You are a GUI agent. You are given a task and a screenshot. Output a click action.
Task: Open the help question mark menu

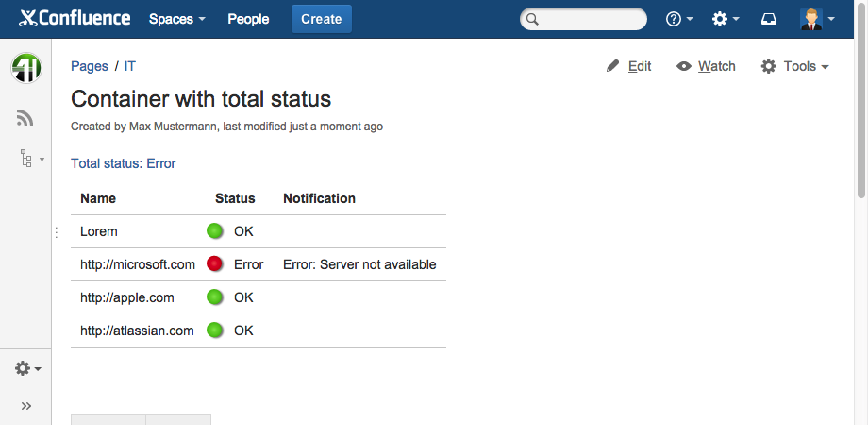click(678, 19)
